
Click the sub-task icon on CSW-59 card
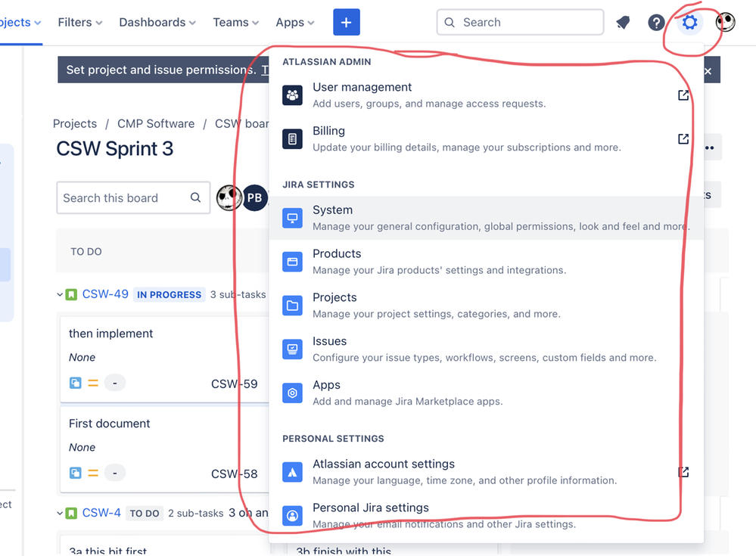pyautogui.click(x=75, y=383)
